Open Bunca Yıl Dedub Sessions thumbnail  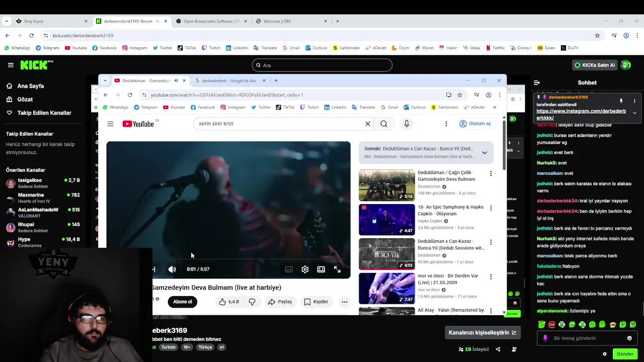coord(386,254)
